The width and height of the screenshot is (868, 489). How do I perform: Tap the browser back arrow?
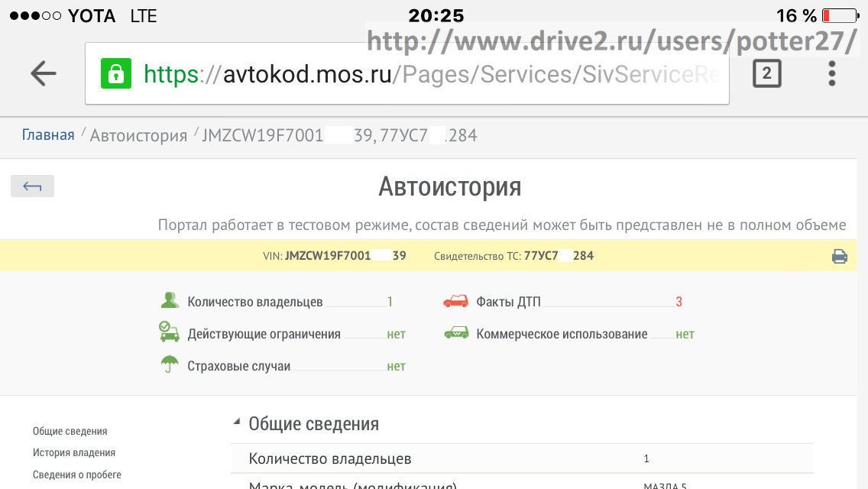click(44, 73)
